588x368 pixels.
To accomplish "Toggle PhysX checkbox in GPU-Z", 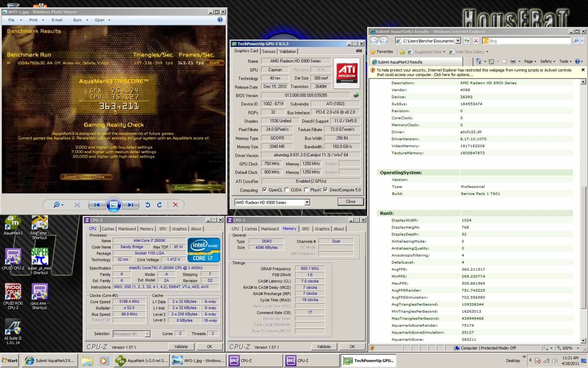I will point(306,190).
